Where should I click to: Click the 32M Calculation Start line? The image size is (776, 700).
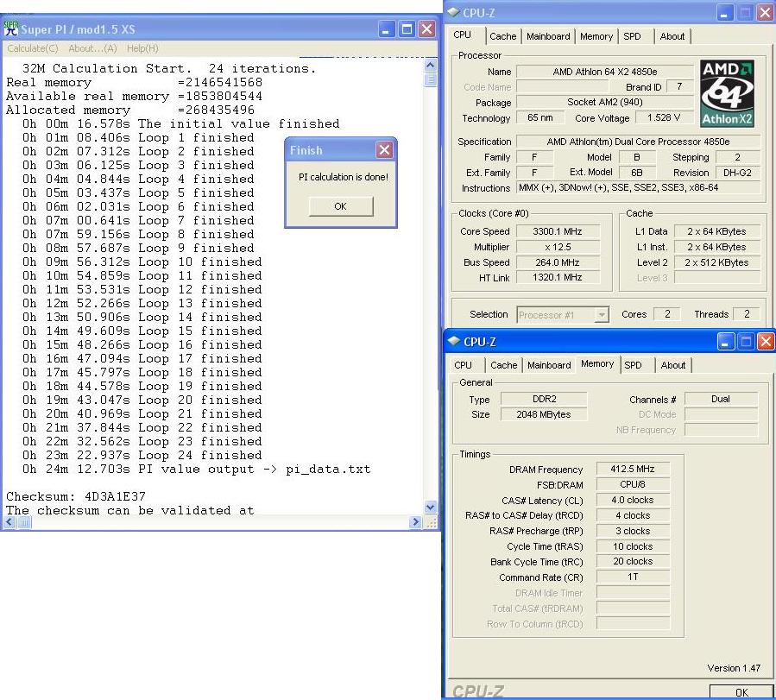tap(169, 68)
